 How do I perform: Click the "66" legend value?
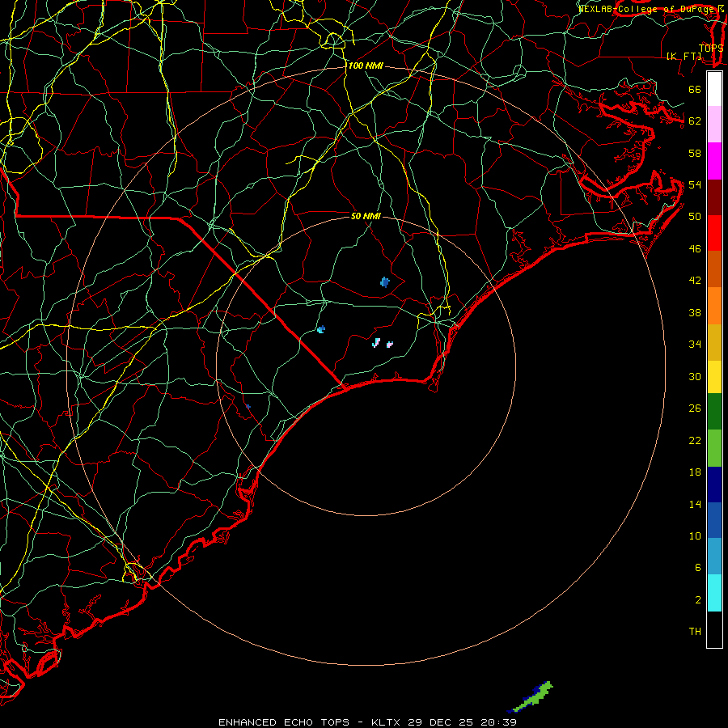pos(695,90)
